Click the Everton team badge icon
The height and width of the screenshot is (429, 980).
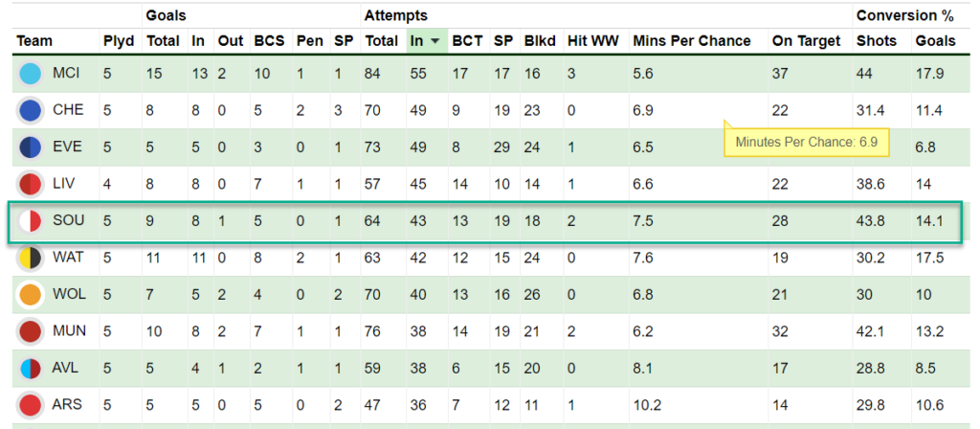[30, 147]
